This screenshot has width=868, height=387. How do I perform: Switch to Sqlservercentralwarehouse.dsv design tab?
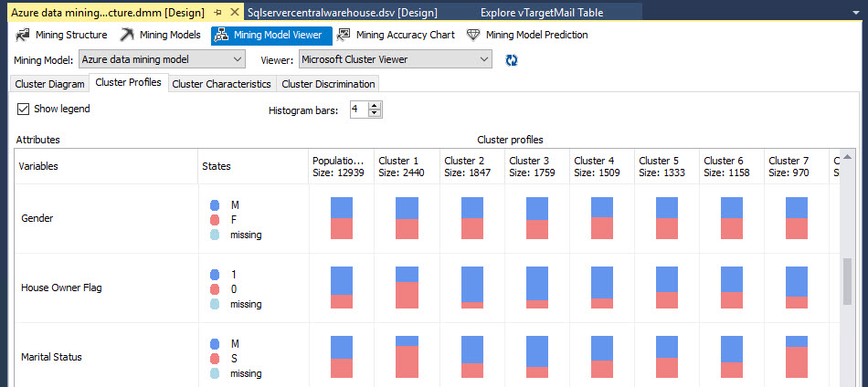[343, 13]
